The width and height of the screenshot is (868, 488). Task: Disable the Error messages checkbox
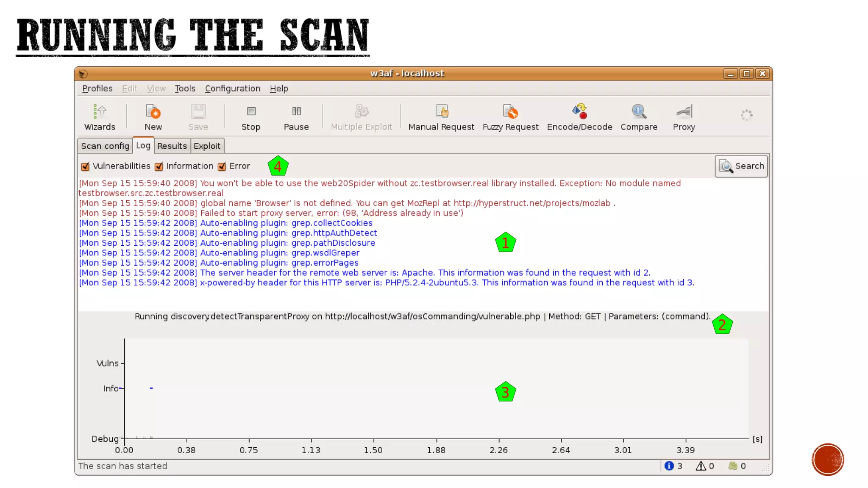point(222,166)
